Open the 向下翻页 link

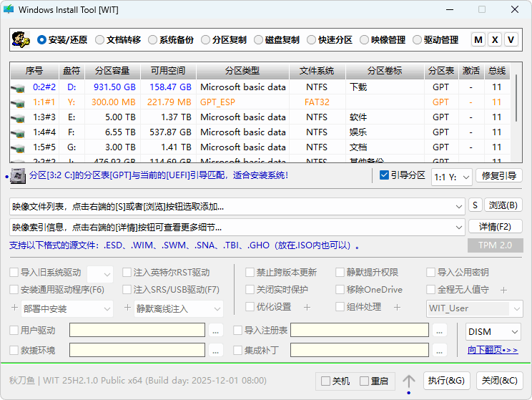493,350
